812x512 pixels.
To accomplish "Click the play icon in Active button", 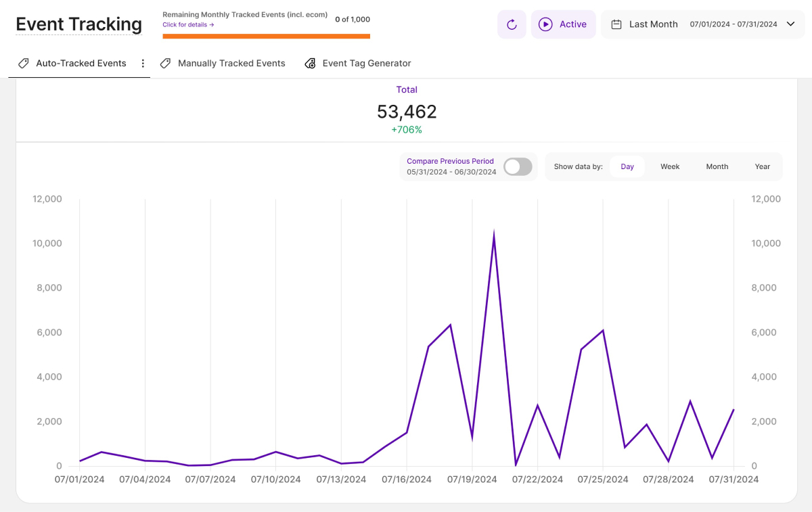I will [545, 24].
